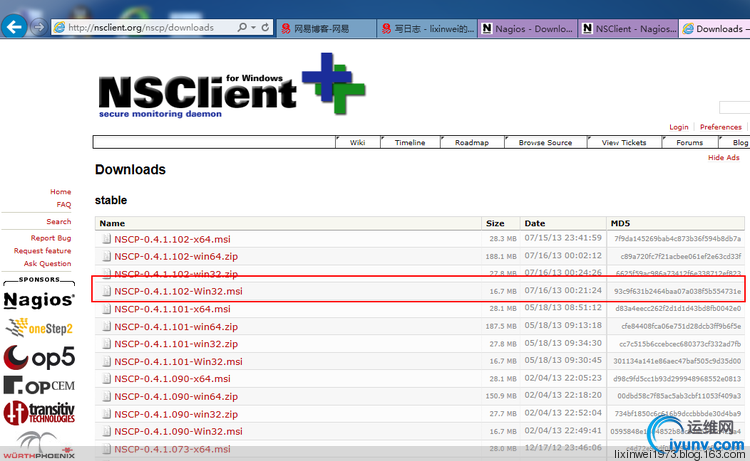Image resolution: width=750 pixels, height=461 pixels.
Task: Click Ask Question in sidebar
Action: 47,263
